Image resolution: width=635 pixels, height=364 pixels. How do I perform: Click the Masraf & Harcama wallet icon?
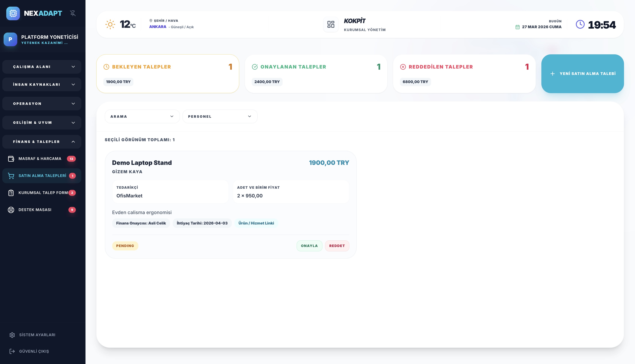(x=11, y=159)
